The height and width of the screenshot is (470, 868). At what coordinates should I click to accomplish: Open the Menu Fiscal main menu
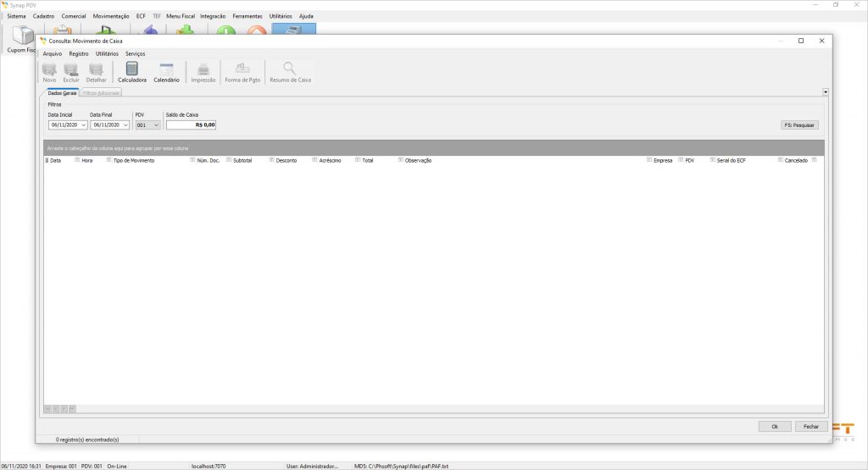[x=181, y=16]
